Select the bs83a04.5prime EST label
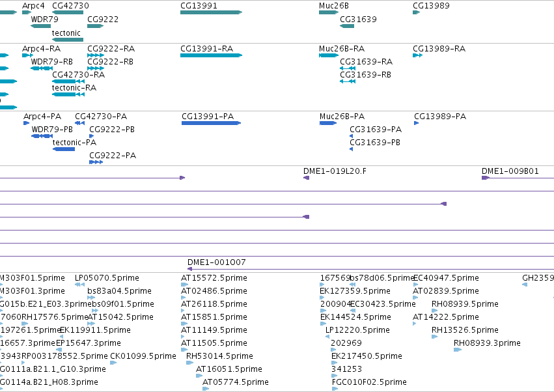 119,291
